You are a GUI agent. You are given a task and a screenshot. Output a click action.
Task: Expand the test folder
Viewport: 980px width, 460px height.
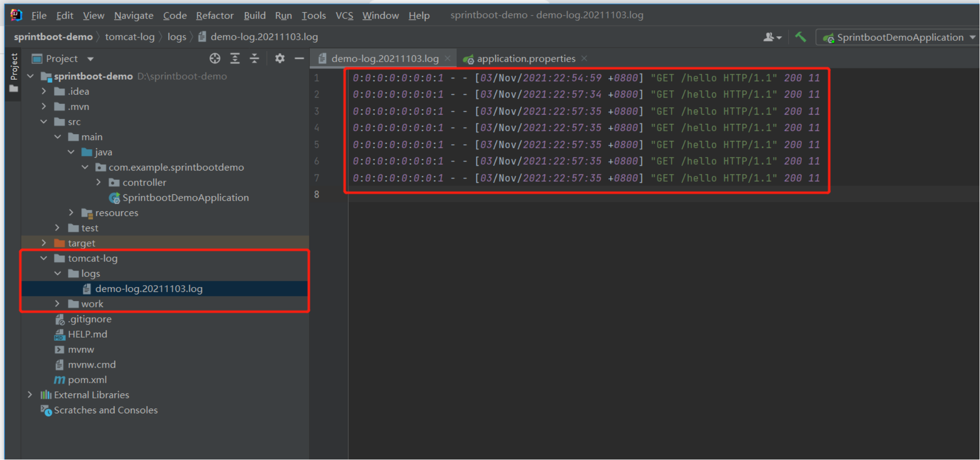[x=58, y=228]
